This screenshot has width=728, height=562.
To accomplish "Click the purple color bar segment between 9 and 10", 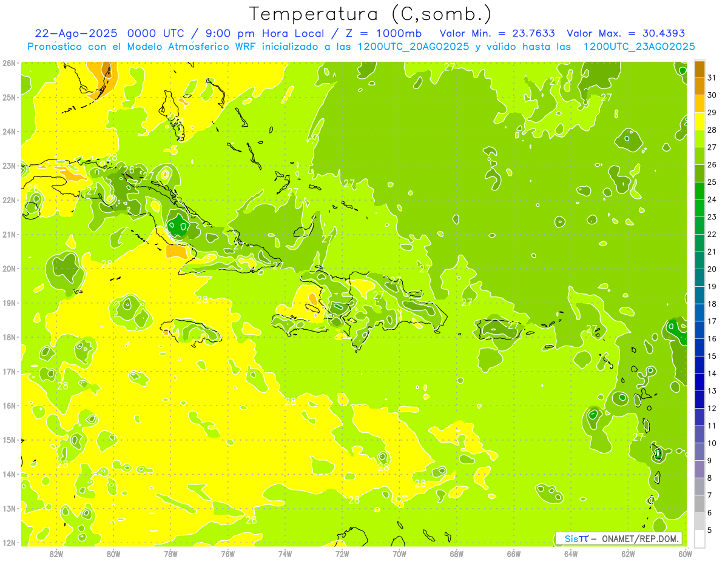I will click(x=699, y=452).
